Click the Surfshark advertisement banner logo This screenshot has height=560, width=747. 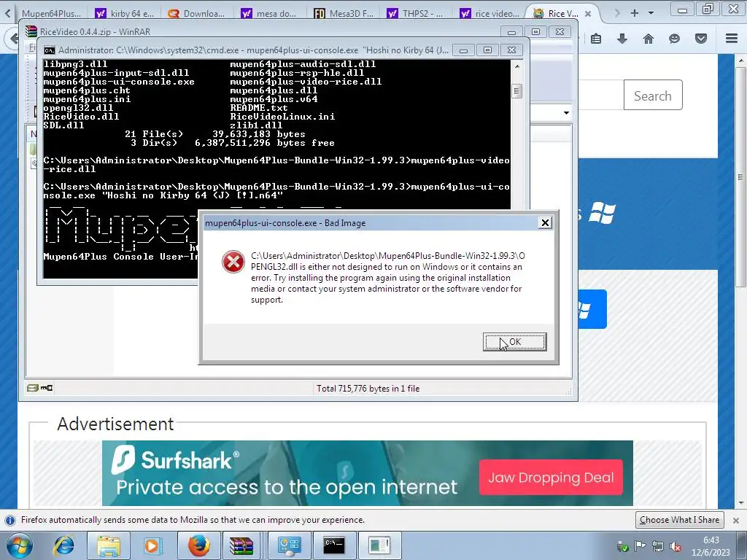pos(174,460)
